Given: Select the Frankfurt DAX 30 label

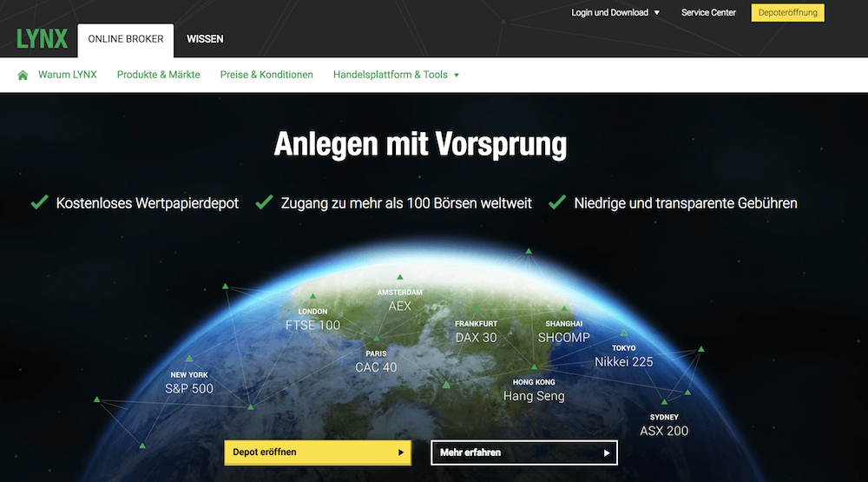Looking at the screenshot, I should click(x=476, y=332).
